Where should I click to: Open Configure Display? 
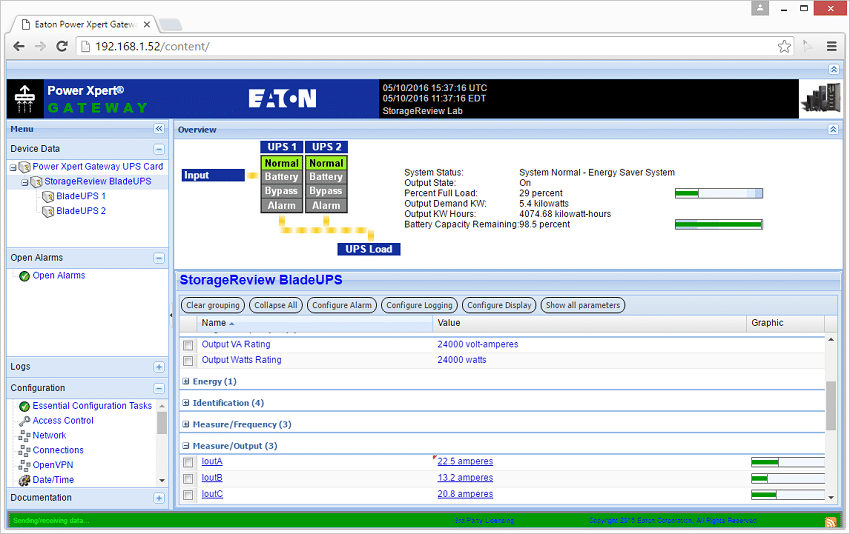pyautogui.click(x=499, y=305)
